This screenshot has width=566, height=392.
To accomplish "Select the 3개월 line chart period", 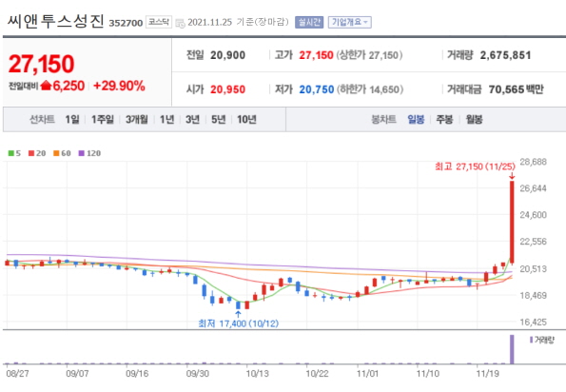I will coord(136,119).
